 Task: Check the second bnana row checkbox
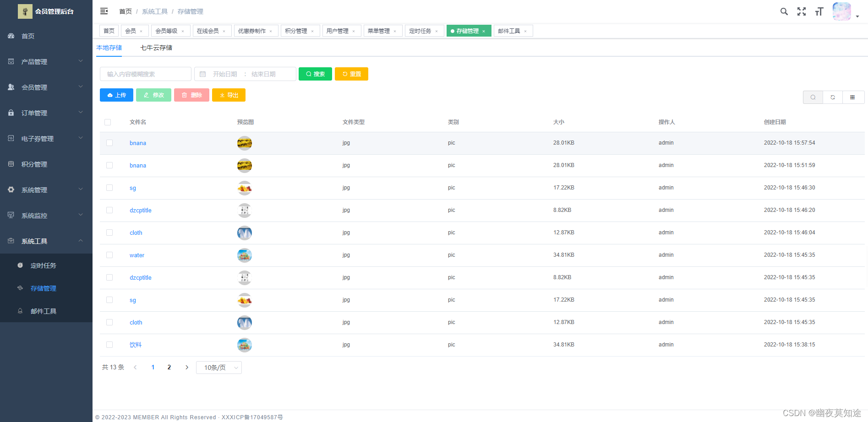[109, 165]
